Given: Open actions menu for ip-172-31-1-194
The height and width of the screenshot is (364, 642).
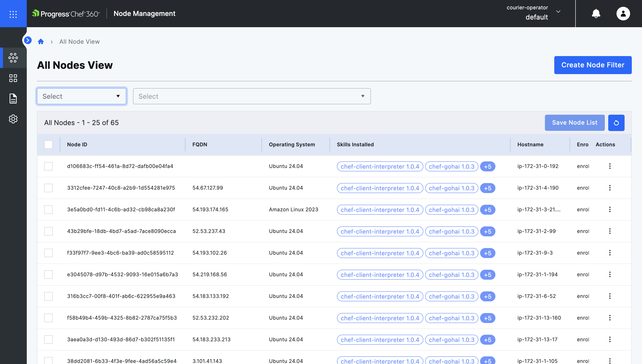Looking at the screenshot, I should 610,274.
